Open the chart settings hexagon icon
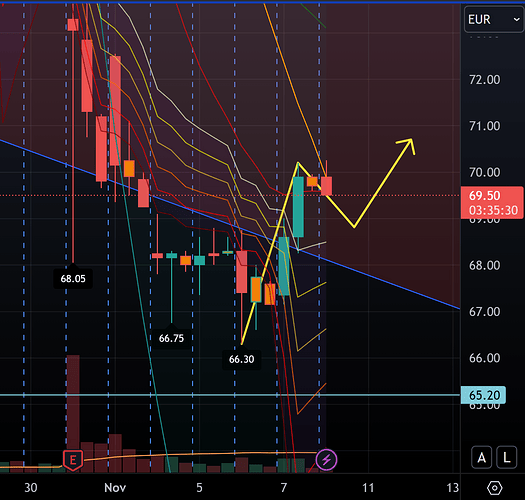525x500 pixels. 495,488
